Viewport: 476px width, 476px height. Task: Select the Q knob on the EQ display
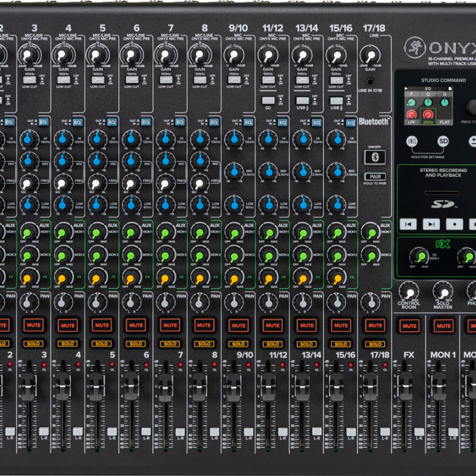428,102
